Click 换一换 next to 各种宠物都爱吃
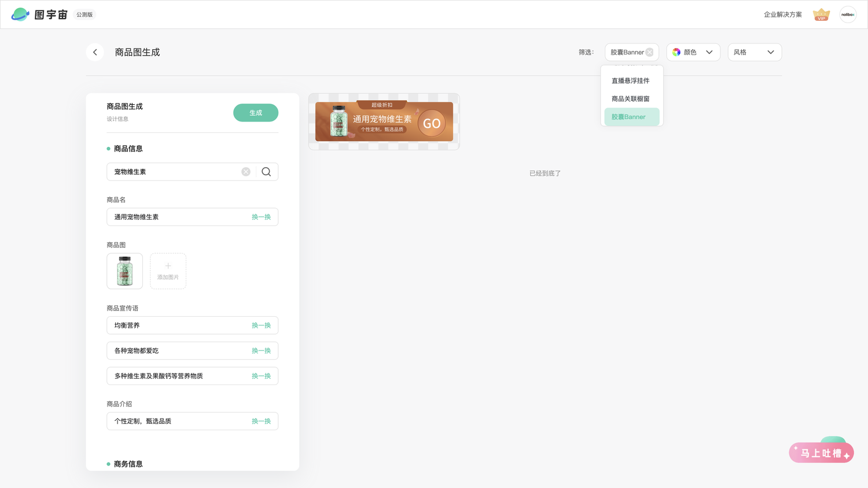Viewport: 868px width, 488px height. pyautogui.click(x=261, y=351)
